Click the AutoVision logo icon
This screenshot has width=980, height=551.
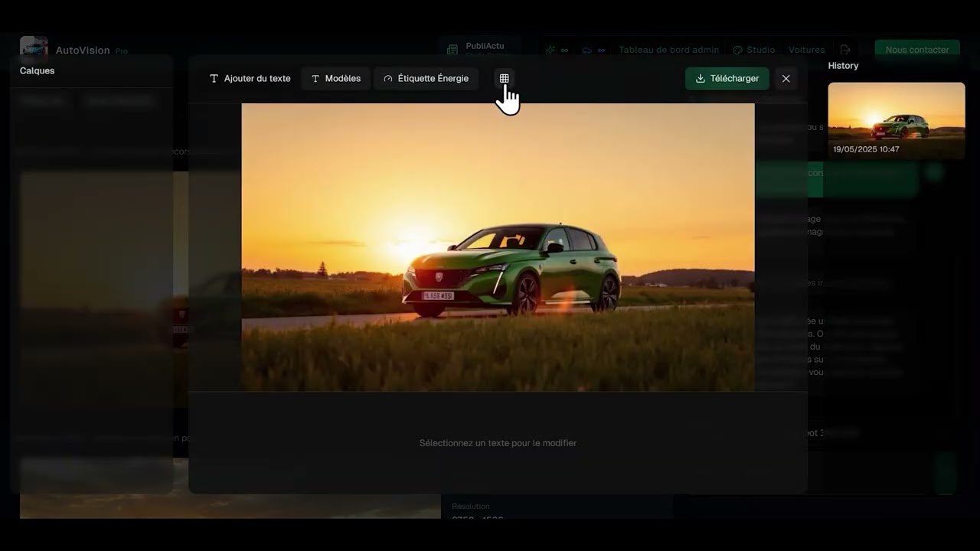(34, 48)
